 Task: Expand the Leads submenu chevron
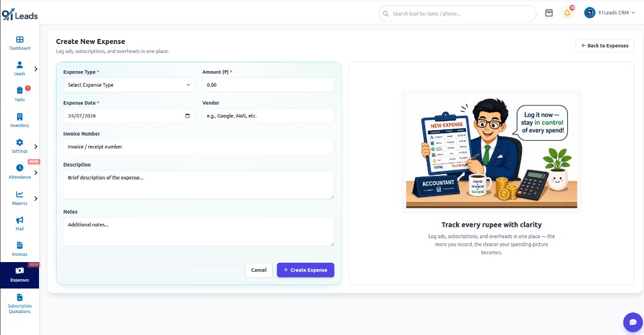click(36, 69)
